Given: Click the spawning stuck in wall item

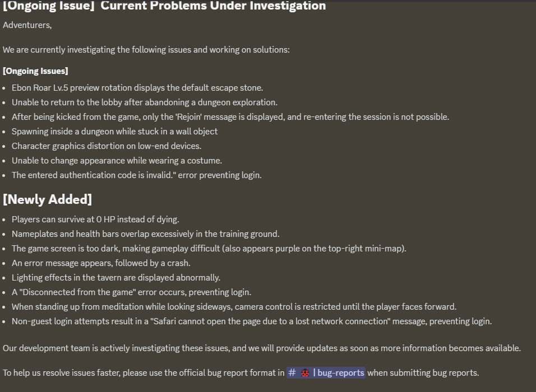Looking at the screenshot, I should (114, 132).
